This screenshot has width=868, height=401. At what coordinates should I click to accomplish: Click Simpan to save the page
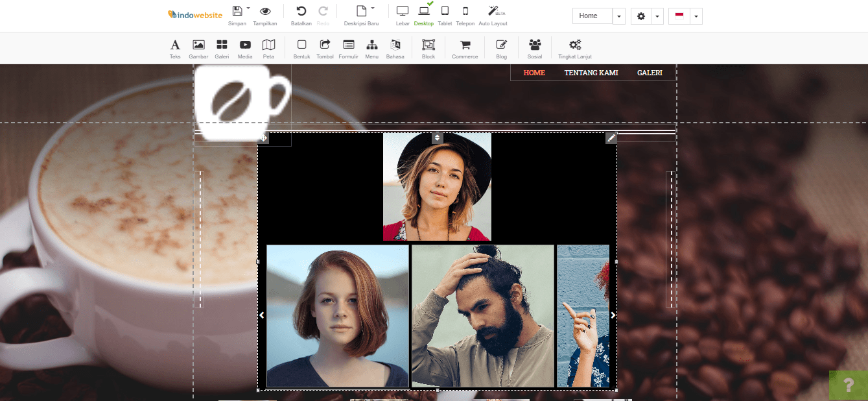[237, 14]
